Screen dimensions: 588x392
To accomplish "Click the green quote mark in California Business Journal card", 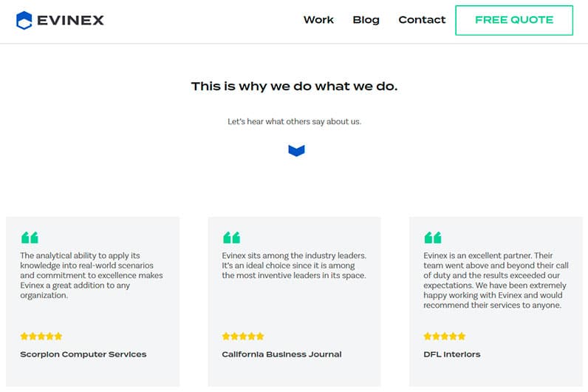I will [231, 237].
